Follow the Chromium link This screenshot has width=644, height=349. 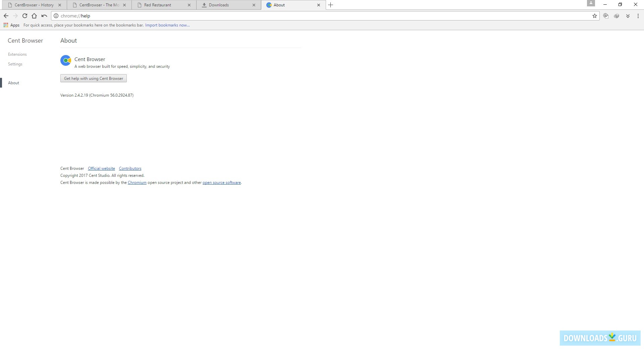pos(137,183)
